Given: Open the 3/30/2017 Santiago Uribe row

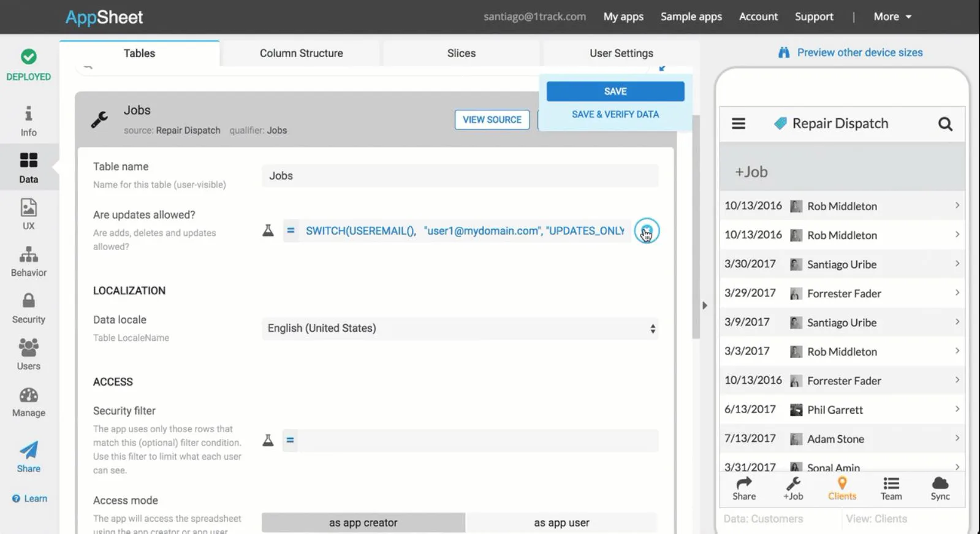Looking at the screenshot, I should click(841, 264).
